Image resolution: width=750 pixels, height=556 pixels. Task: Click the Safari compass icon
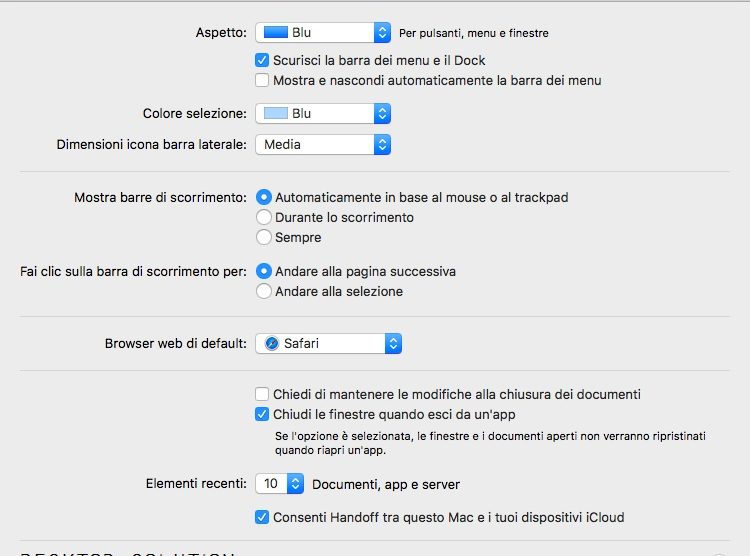click(x=271, y=344)
